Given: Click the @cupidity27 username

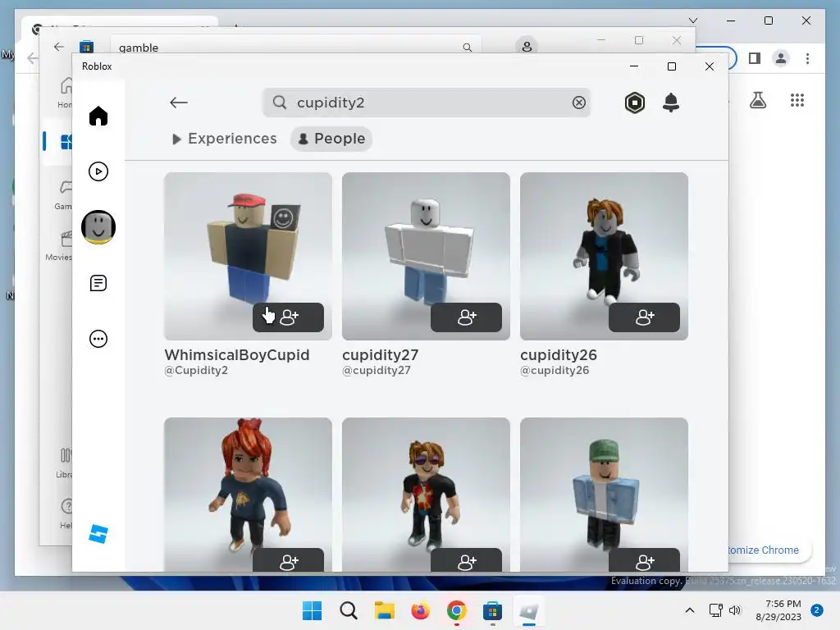Looking at the screenshot, I should [376, 370].
